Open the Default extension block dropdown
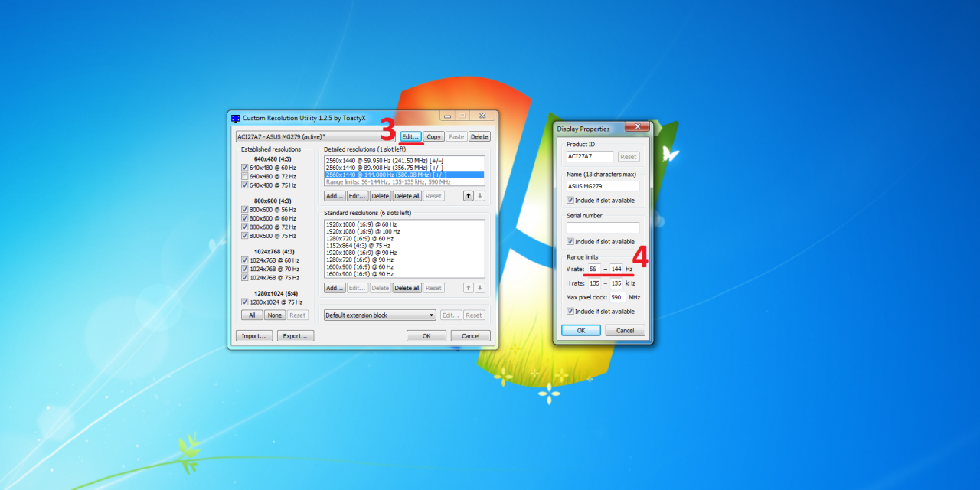The width and height of the screenshot is (980, 490). pos(380,315)
